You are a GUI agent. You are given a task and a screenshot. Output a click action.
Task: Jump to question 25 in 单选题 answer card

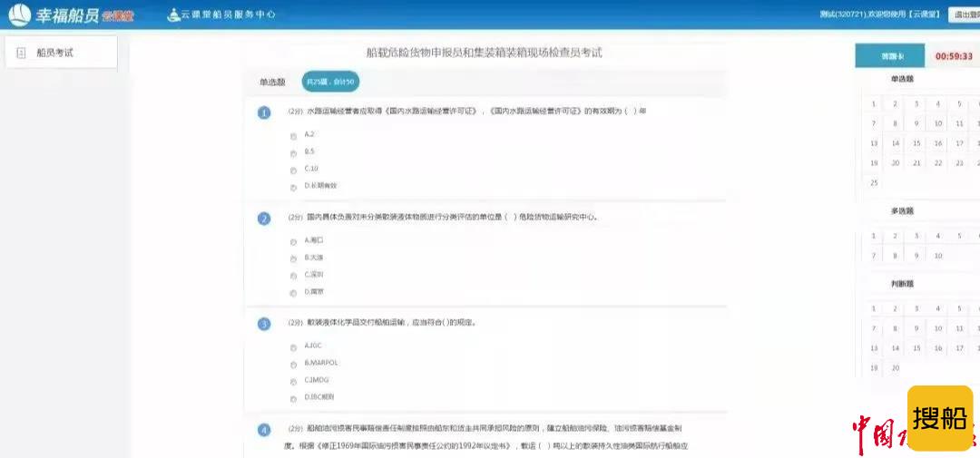click(x=873, y=182)
